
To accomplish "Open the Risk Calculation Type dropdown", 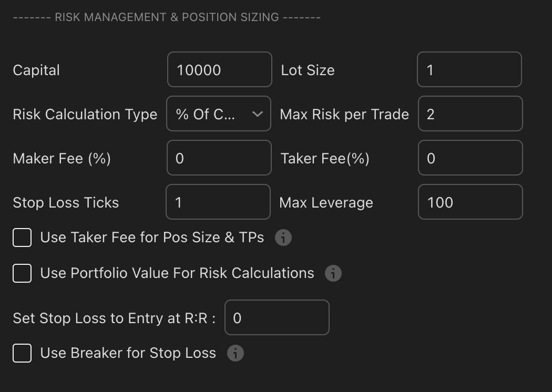I will coord(219,114).
